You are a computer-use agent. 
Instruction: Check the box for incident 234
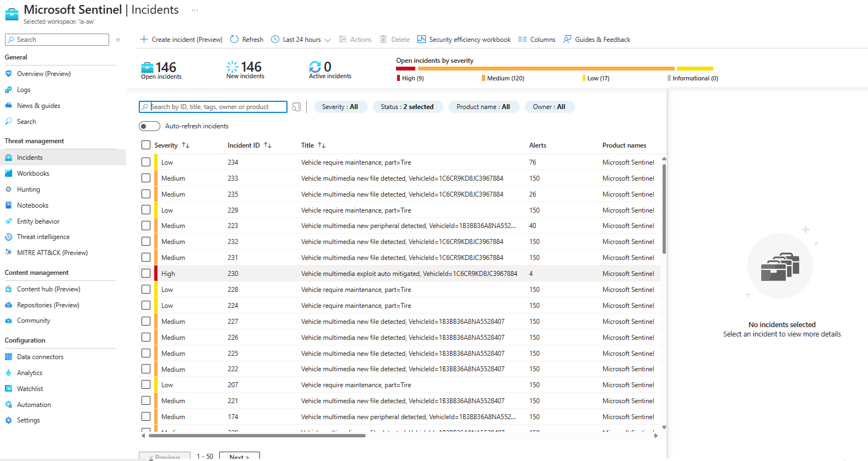pyautogui.click(x=146, y=162)
